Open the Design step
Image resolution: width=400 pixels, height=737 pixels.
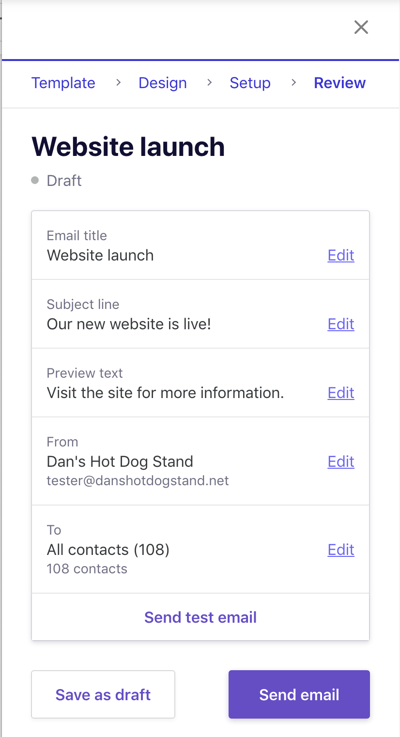click(x=162, y=83)
